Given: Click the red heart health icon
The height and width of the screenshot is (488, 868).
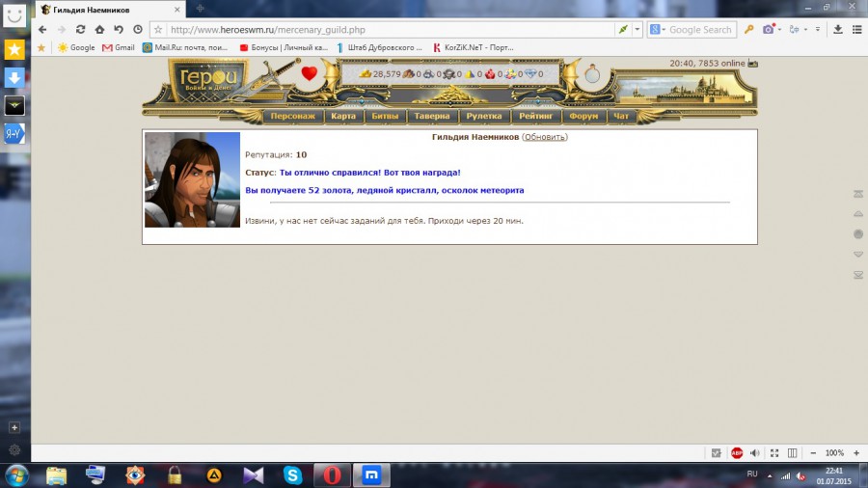Looking at the screenshot, I should pos(309,73).
